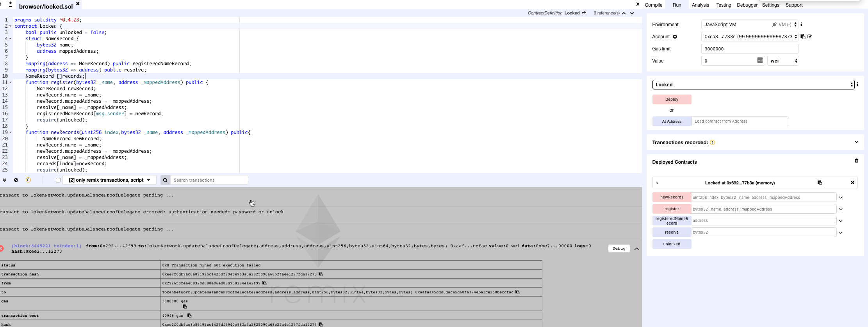Focus the Search transactions field
Screen dimensions: 868x327
209,180
